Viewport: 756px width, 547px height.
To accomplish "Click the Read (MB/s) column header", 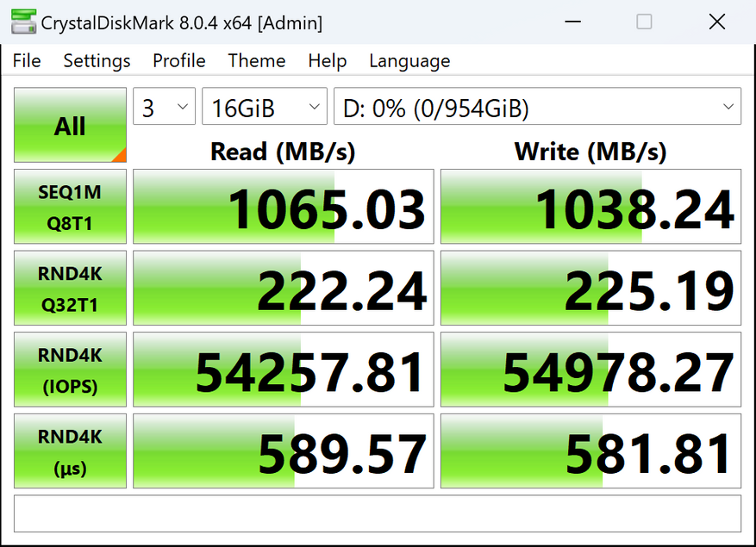I will (x=283, y=152).
